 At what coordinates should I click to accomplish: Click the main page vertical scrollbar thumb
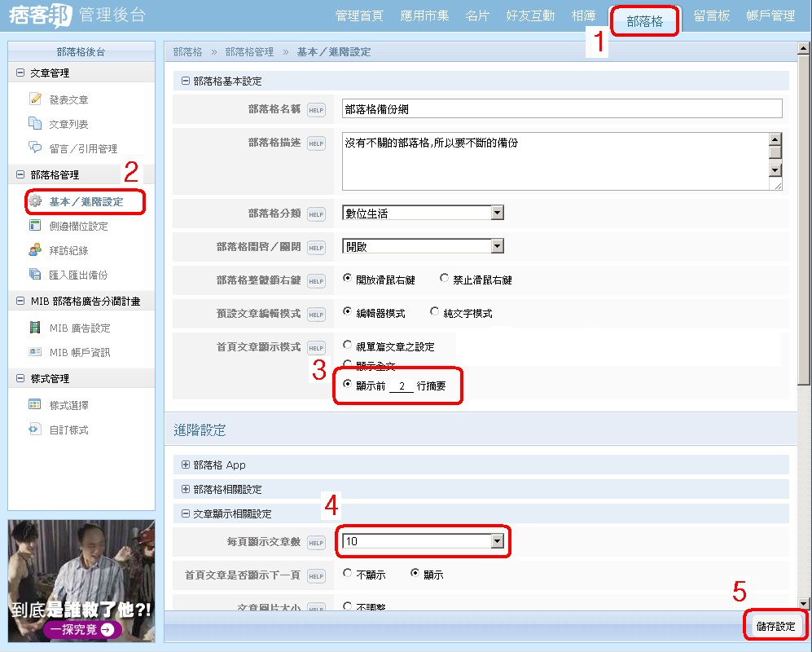click(x=803, y=220)
